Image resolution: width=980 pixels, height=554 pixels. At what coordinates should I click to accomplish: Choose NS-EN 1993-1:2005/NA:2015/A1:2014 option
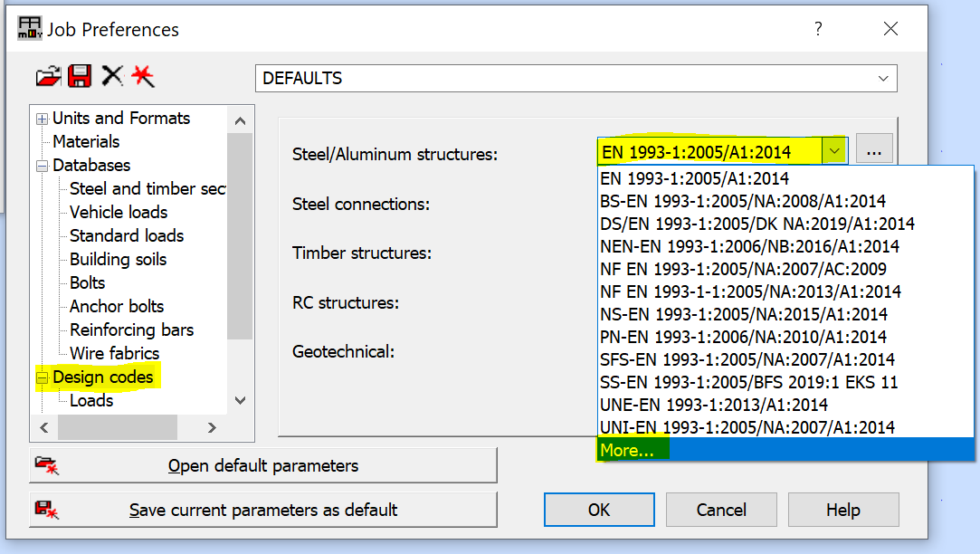[785, 314]
